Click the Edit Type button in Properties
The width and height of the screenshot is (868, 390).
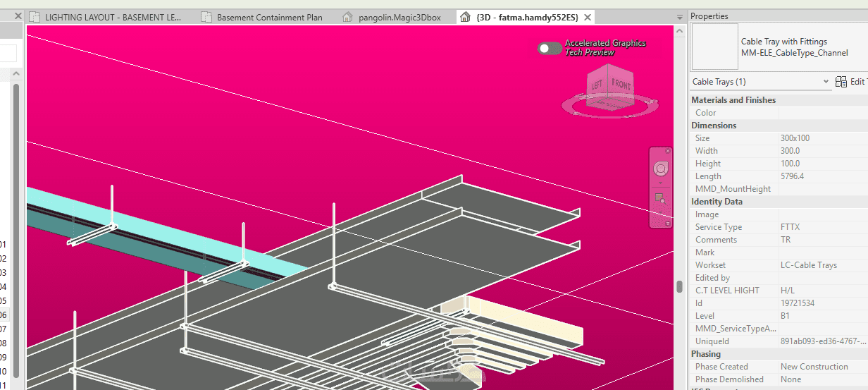852,82
